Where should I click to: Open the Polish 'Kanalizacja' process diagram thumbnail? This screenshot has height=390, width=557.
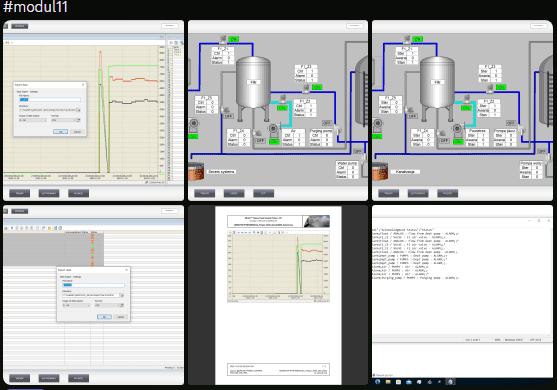462,110
